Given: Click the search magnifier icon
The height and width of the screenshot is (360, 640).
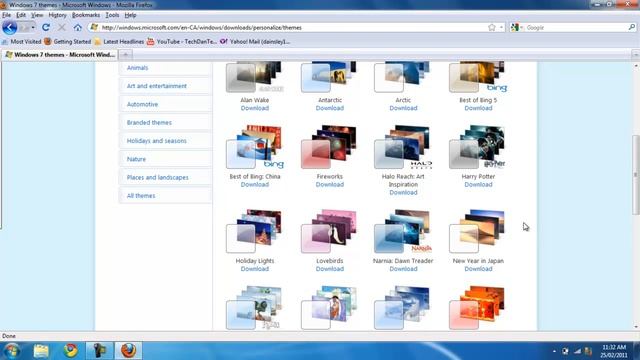Looking at the screenshot, I should (x=631, y=27).
